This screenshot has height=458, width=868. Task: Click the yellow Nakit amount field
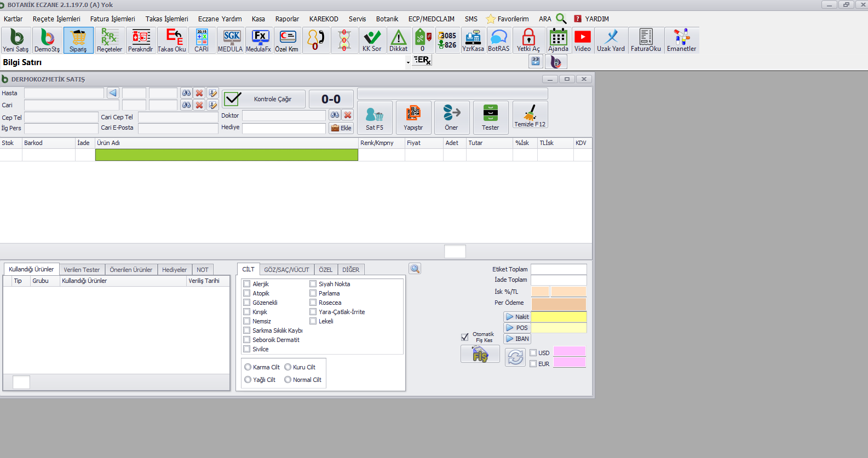click(559, 317)
